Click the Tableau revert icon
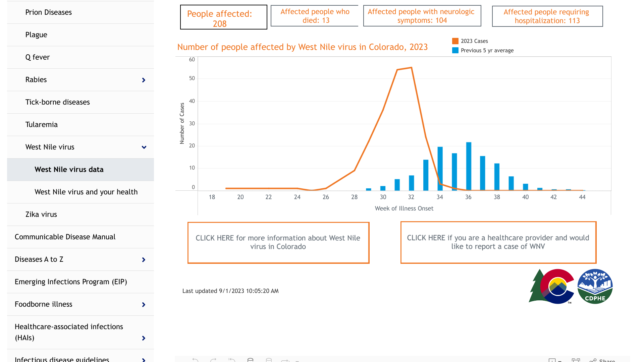The width and height of the screenshot is (644, 362). click(x=232, y=360)
